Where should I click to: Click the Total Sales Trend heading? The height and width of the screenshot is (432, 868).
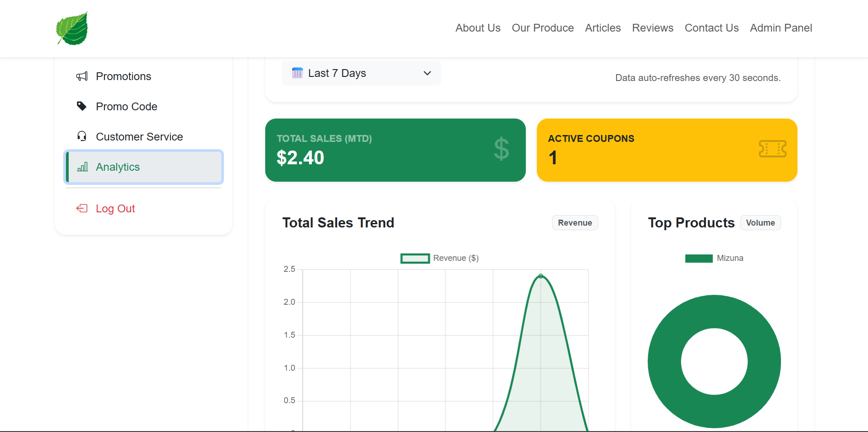pos(338,223)
